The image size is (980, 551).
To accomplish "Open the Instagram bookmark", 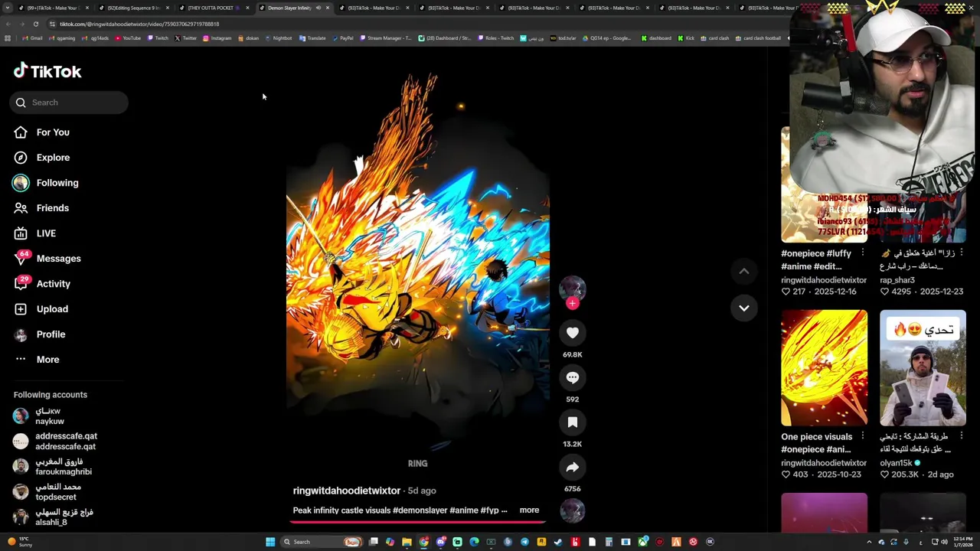I will pyautogui.click(x=217, y=38).
